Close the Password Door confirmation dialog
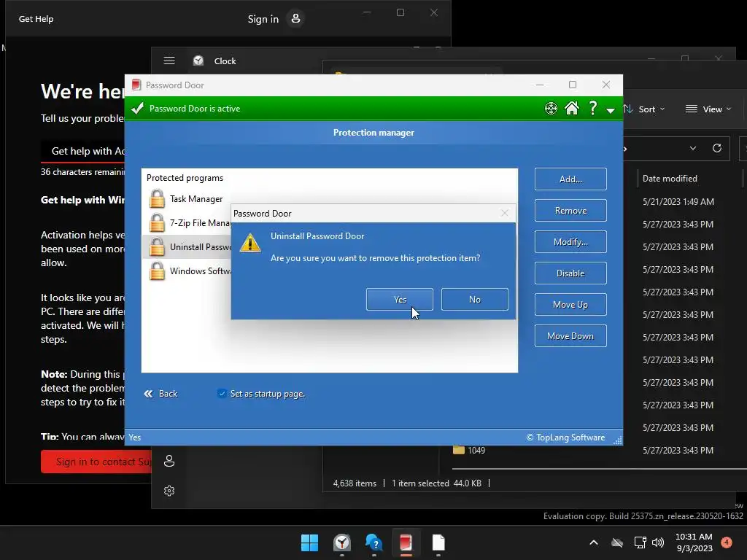The width and height of the screenshot is (747, 560). point(505,214)
